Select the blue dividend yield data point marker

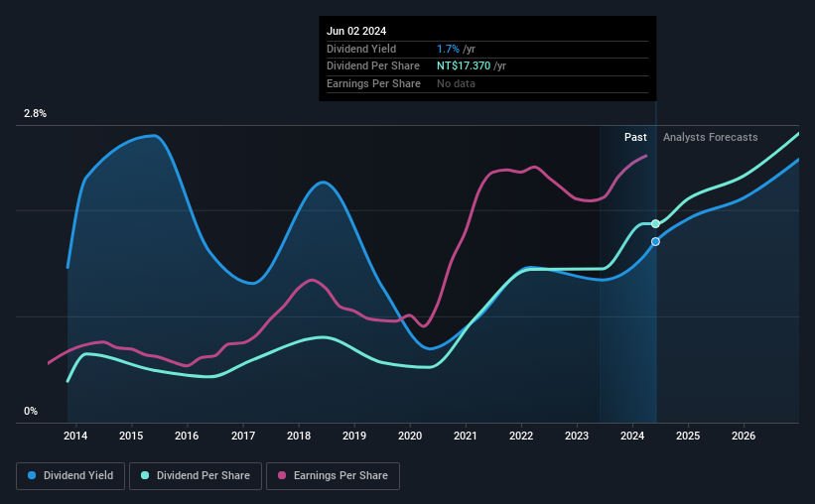coord(655,242)
